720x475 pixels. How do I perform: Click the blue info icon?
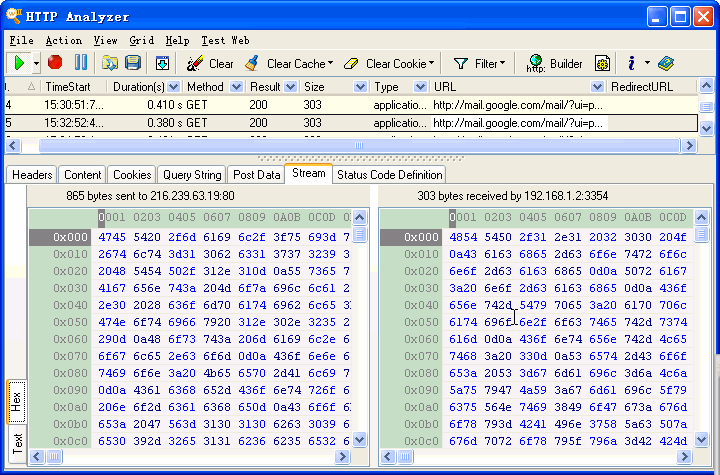click(631, 63)
